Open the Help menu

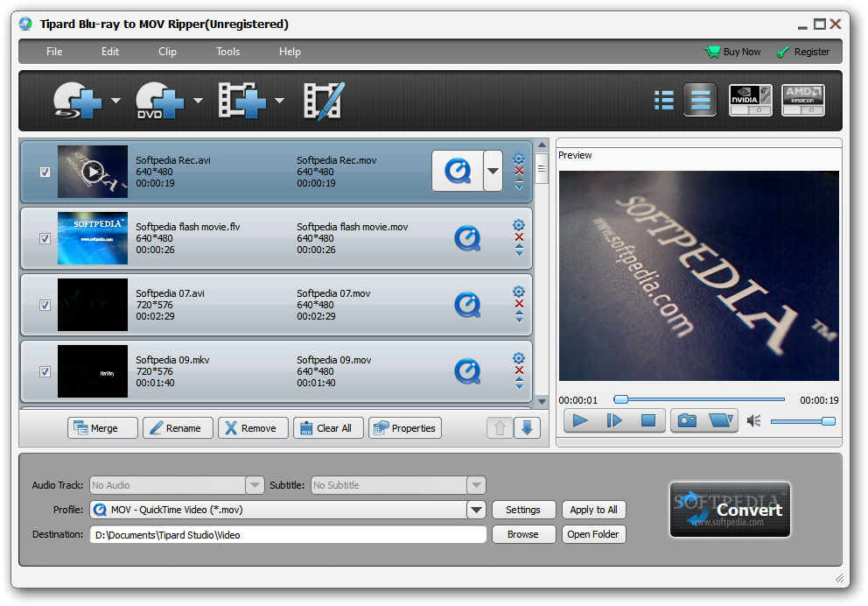coord(290,52)
